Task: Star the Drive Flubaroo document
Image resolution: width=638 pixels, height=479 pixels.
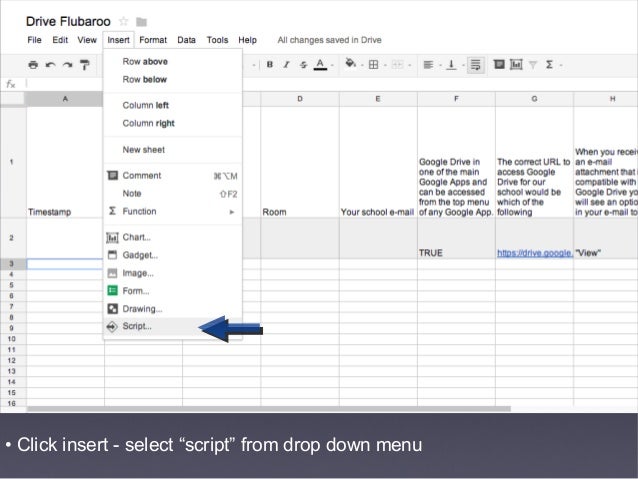Action: (123, 21)
